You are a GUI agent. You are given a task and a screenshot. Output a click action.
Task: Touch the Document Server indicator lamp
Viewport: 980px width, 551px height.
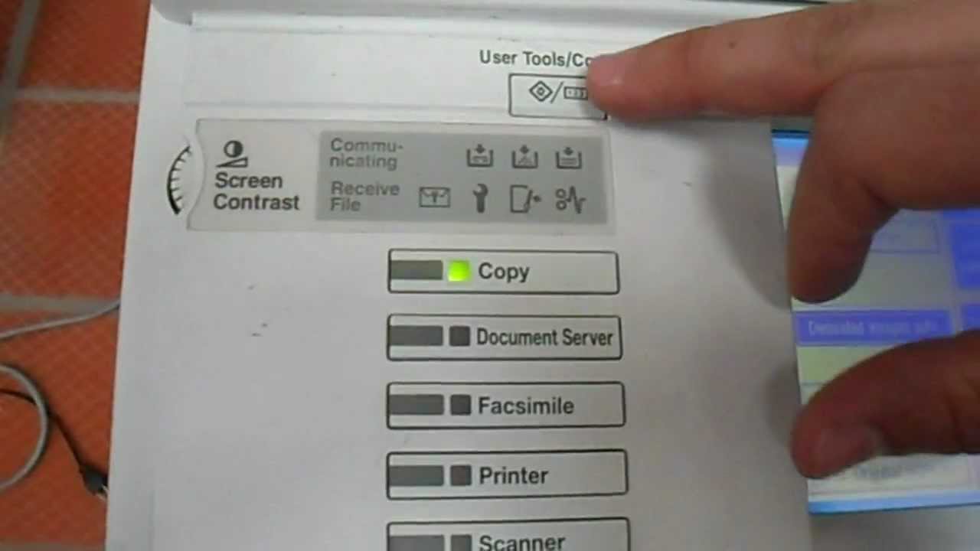tap(459, 337)
